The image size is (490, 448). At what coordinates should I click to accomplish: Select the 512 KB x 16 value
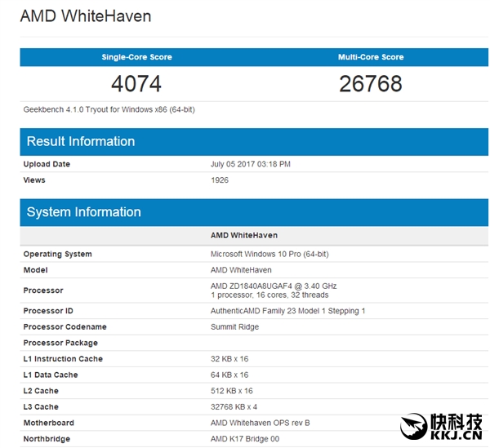pyautogui.click(x=232, y=391)
